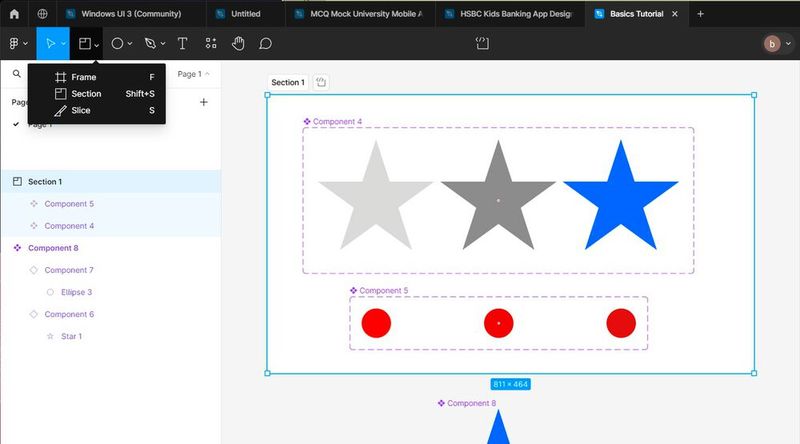Click the Component 8 layer icon
This screenshot has height=444, width=800.
[x=17, y=248]
